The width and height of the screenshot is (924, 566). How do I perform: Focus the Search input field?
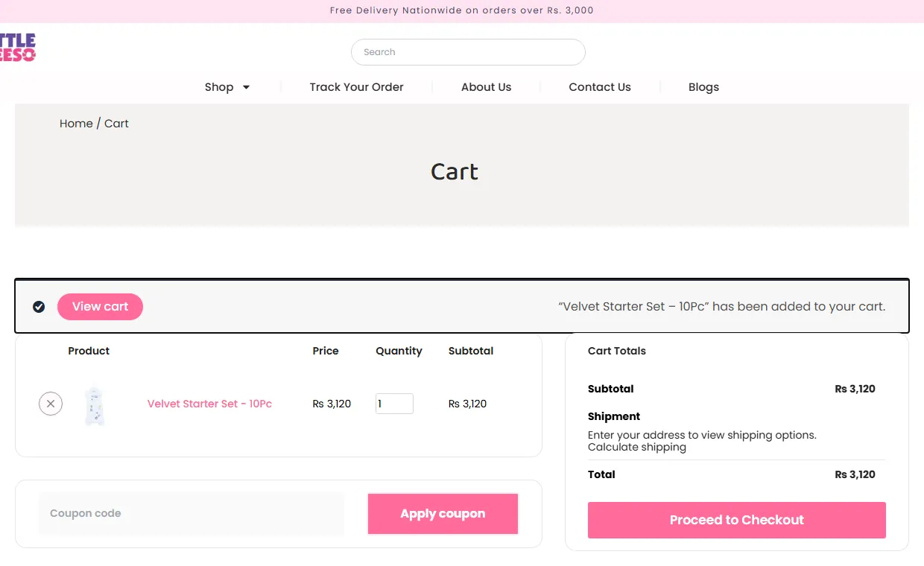coord(468,52)
